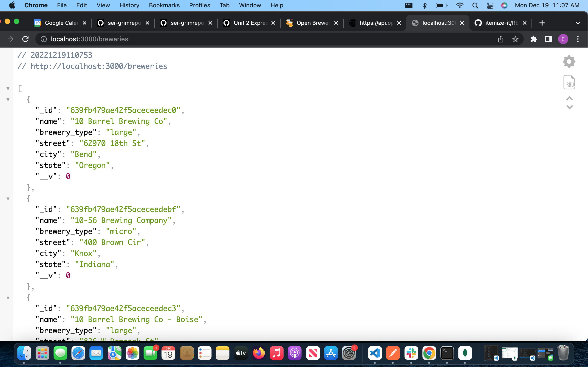Open a new tab with plus button
Screen dimensions: 588x367
pyautogui.click(x=542, y=23)
